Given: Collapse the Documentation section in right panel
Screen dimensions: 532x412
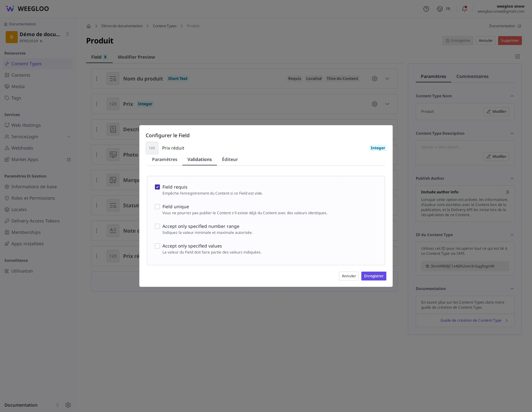Looking at the screenshot, I should pyautogui.click(x=512, y=289).
